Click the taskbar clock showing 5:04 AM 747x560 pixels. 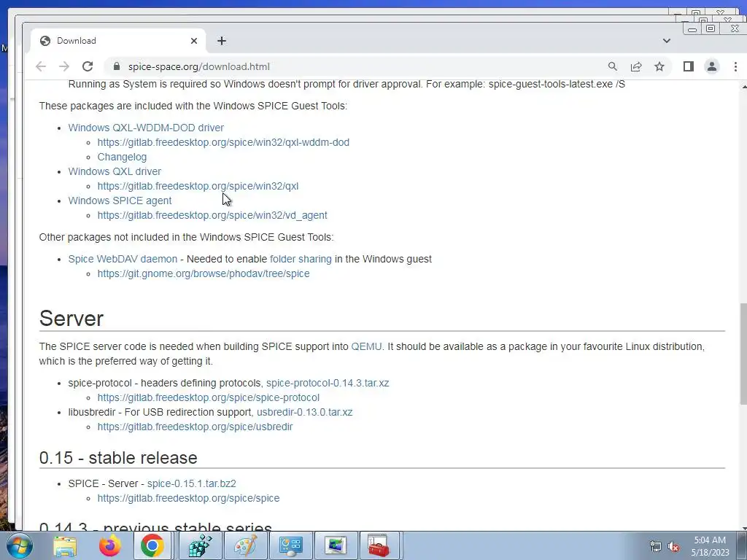click(710, 545)
